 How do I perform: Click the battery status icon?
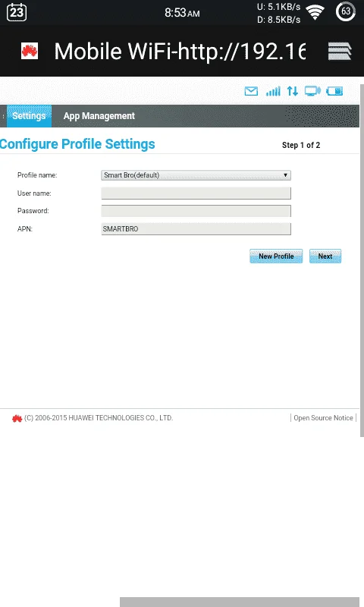334,91
